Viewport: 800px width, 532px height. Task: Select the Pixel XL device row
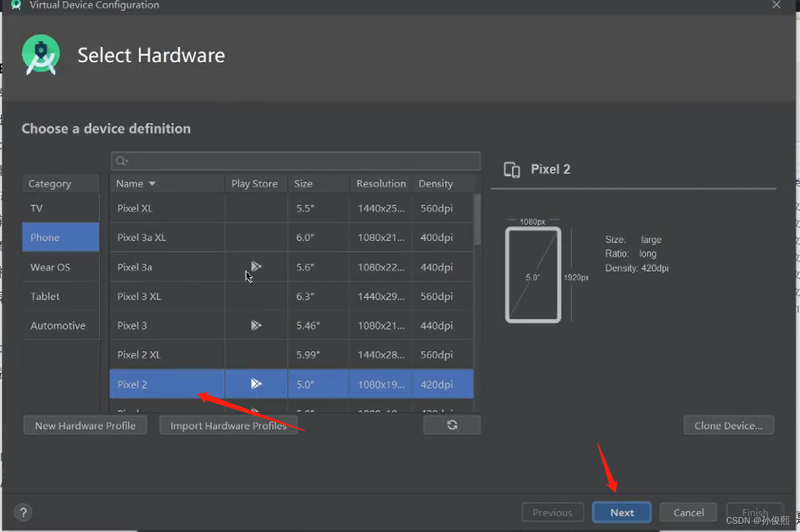[x=291, y=208]
